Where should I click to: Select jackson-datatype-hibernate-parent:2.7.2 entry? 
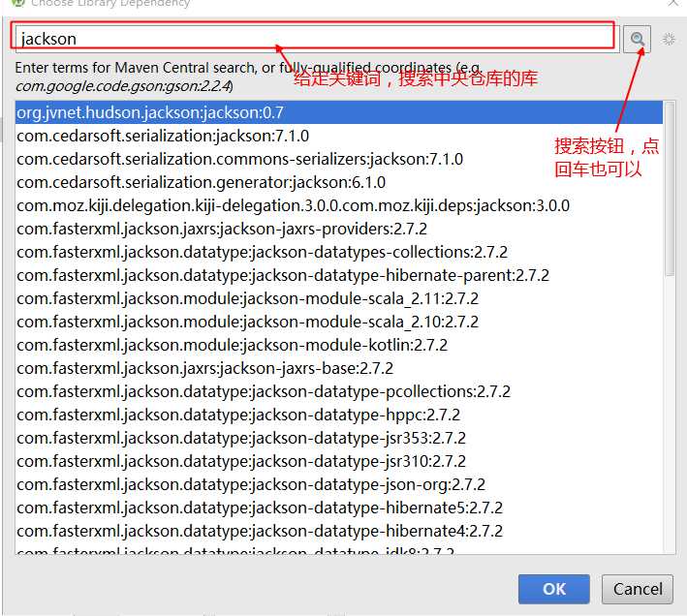[339, 275]
